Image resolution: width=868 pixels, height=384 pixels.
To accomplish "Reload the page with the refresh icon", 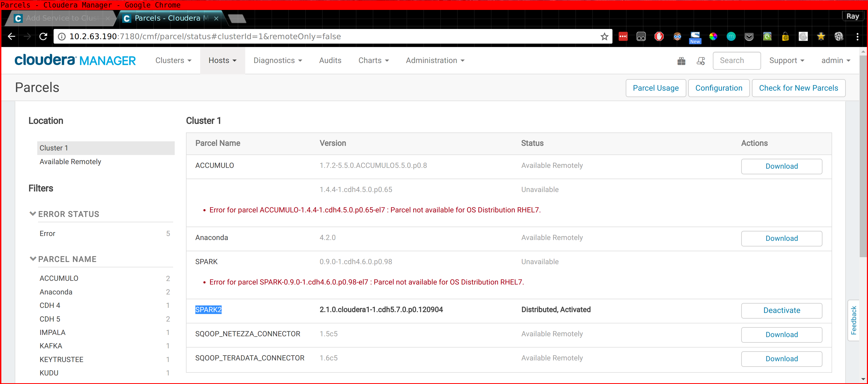I will click(x=43, y=36).
